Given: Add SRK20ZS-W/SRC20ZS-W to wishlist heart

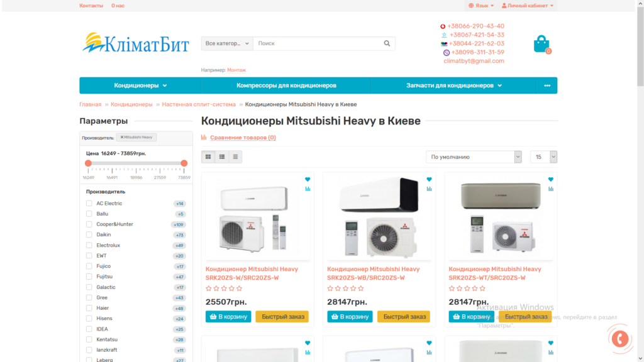Looking at the screenshot, I should (308, 179).
